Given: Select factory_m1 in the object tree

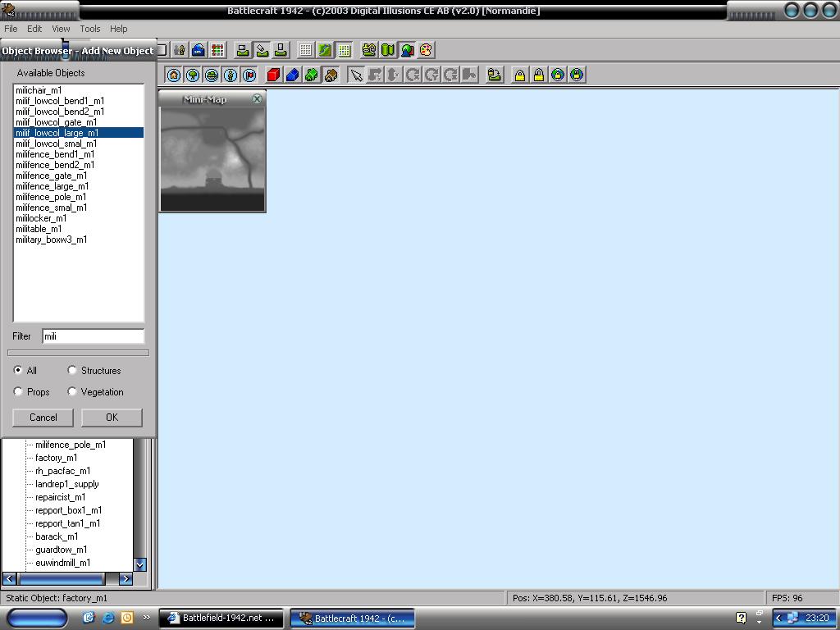Looking at the screenshot, I should click(57, 458).
